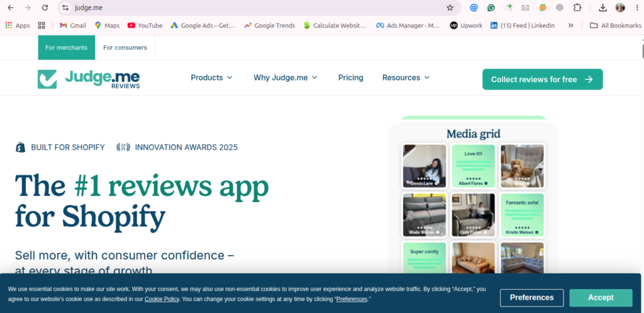Open the Google Ads bookmark

(x=203, y=25)
